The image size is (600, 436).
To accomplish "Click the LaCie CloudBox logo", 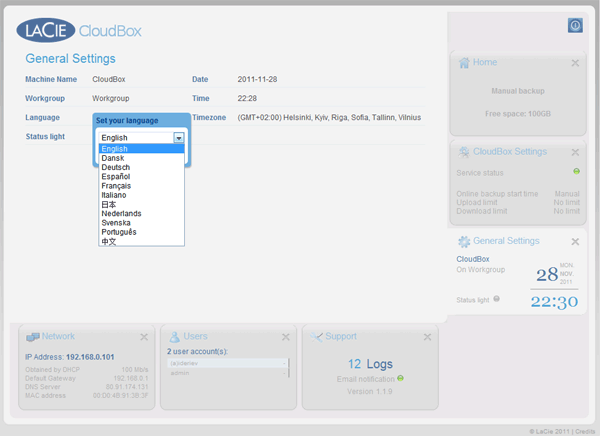I will click(x=79, y=30).
